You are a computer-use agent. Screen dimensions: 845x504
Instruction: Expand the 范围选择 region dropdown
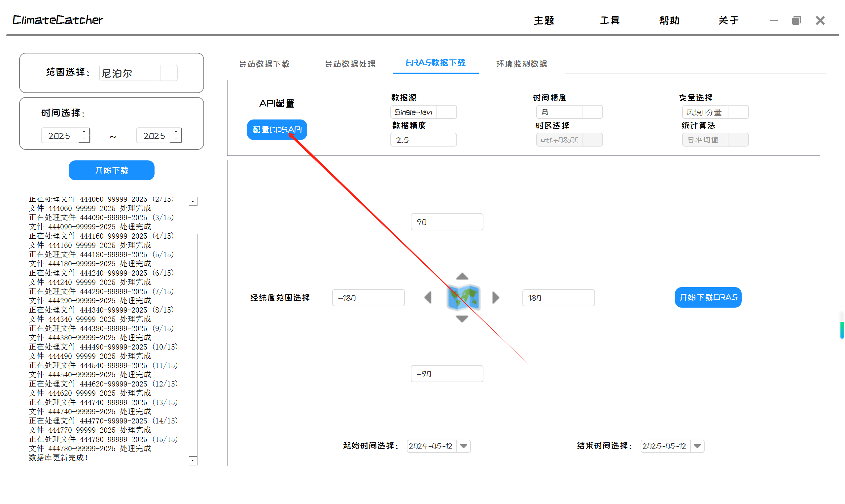168,73
